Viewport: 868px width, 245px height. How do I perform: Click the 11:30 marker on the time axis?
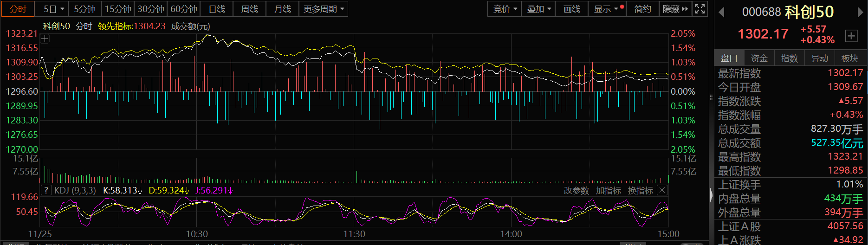(x=354, y=234)
